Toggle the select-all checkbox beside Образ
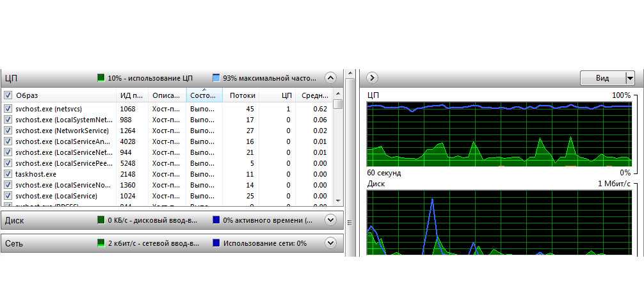Screen dimensions: 644x297 8,95
